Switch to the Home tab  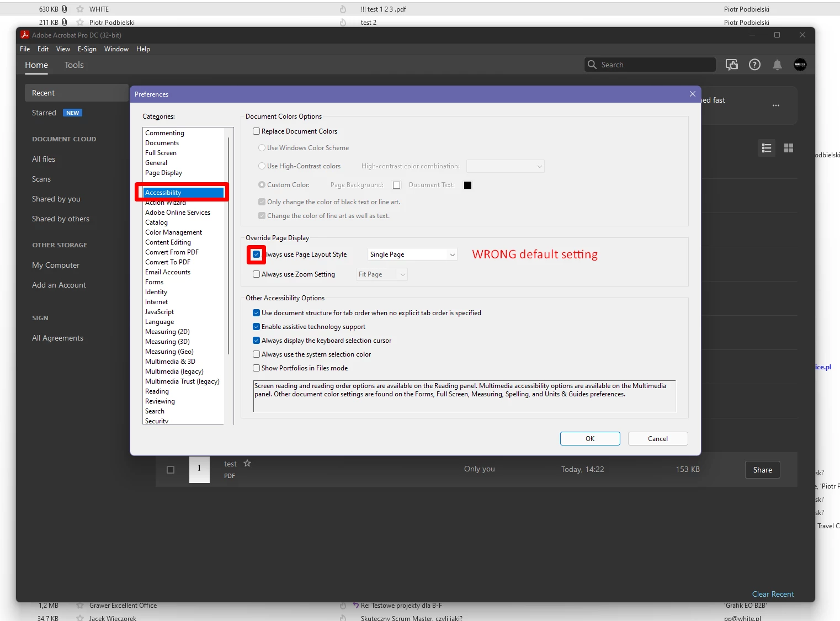coord(36,65)
